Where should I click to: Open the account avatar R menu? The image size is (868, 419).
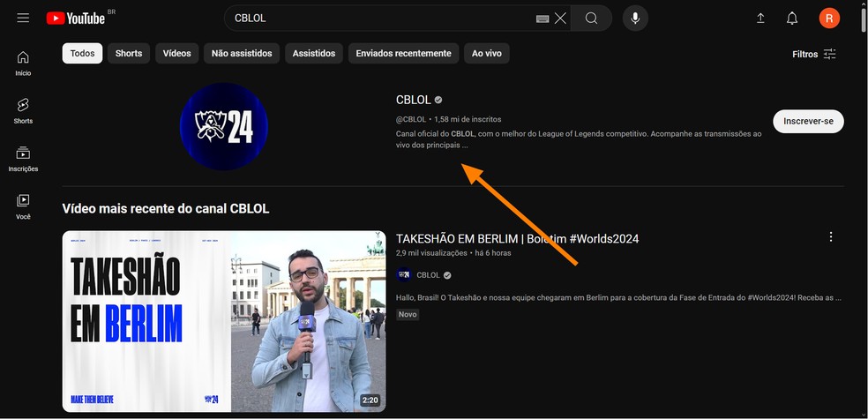tap(829, 19)
